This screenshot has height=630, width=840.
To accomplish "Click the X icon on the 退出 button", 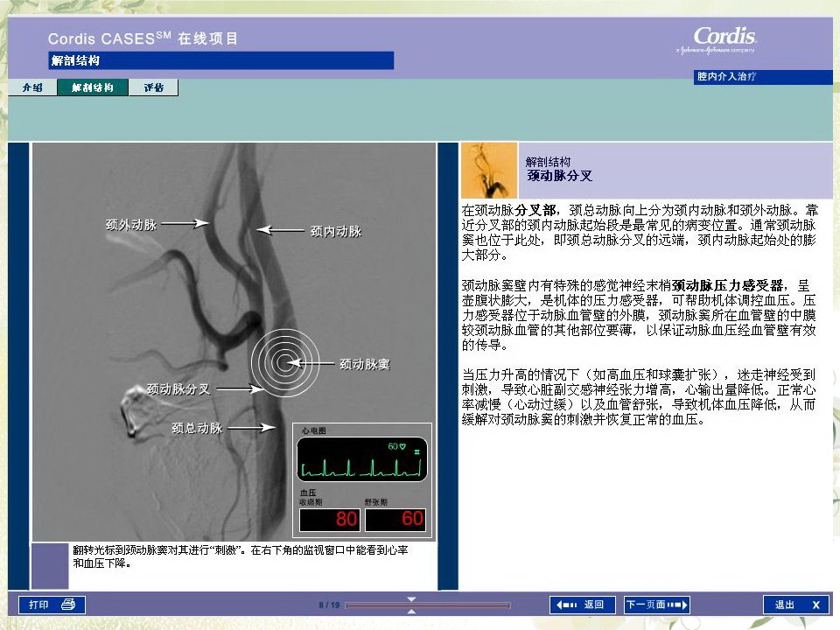I will click(815, 605).
